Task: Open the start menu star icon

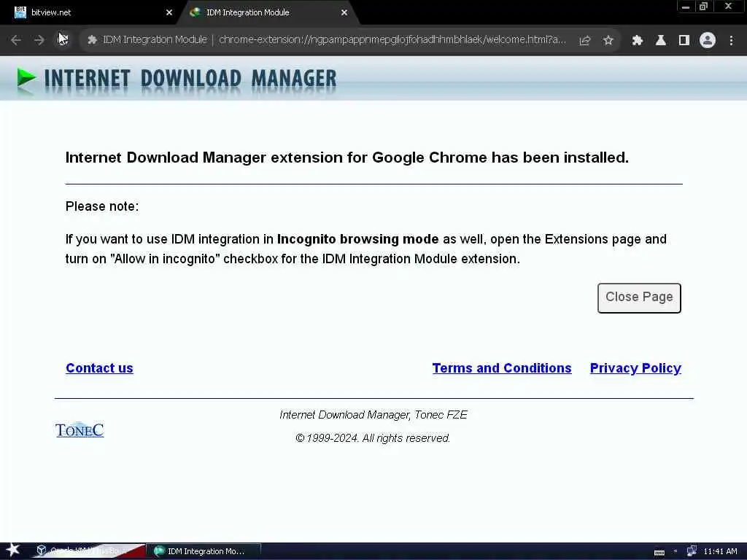Action: point(12,550)
